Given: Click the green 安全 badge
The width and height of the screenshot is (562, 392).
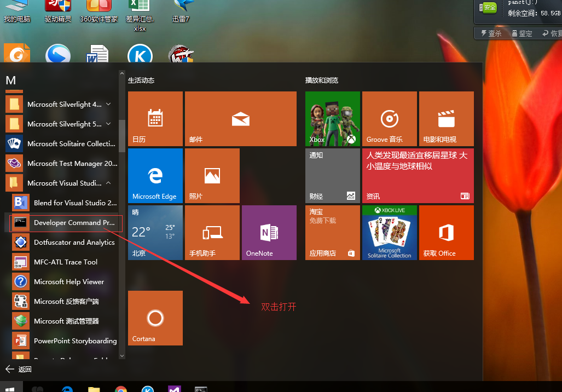Looking at the screenshot, I should click(490, 8).
